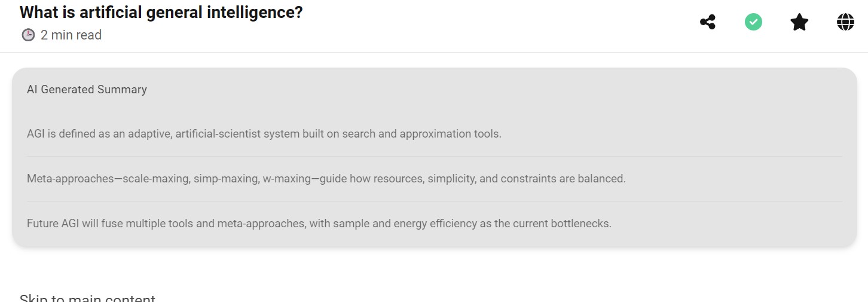Viewport: 868px width, 302px height.
Task: Click the '2 min read' label
Action: (x=71, y=35)
